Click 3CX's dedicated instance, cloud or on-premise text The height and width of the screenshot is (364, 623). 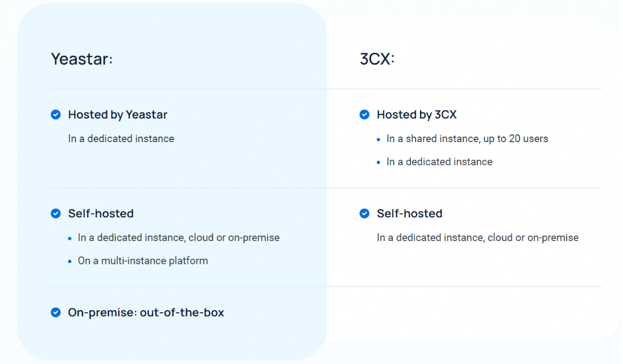click(x=477, y=238)
